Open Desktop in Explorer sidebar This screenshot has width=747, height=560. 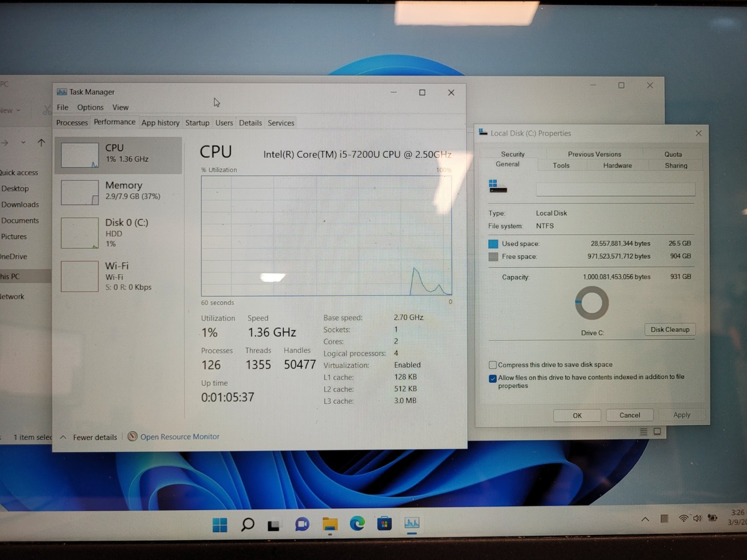pos(15,189)
